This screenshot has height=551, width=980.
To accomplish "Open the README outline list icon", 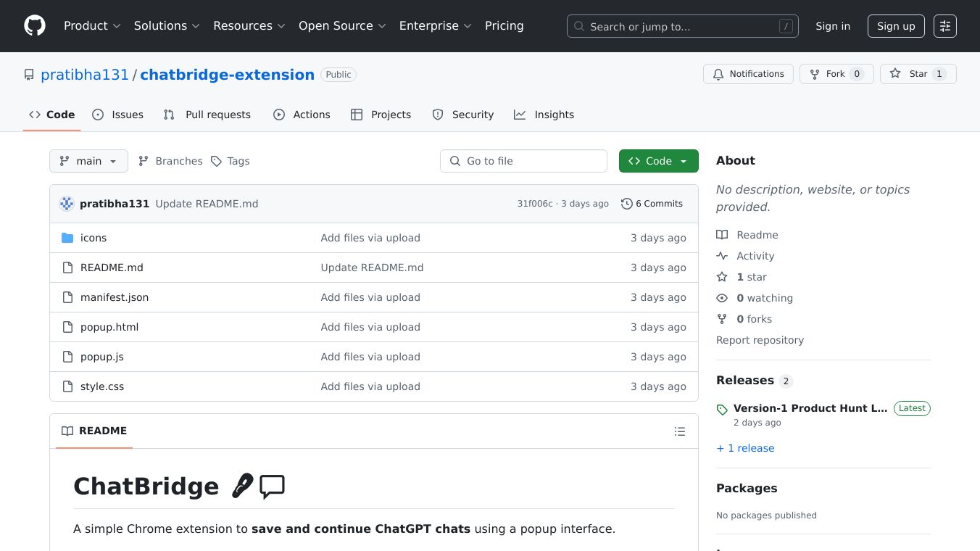I will click(679, 431).
